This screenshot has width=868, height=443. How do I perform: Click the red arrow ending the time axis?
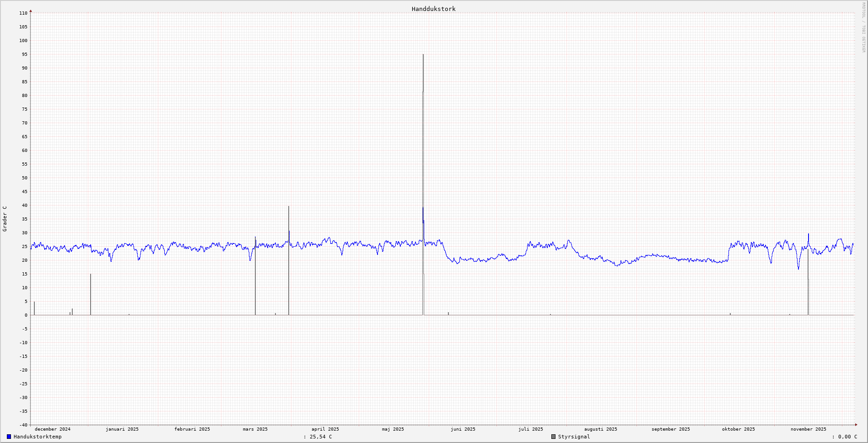tap(856, 425)
